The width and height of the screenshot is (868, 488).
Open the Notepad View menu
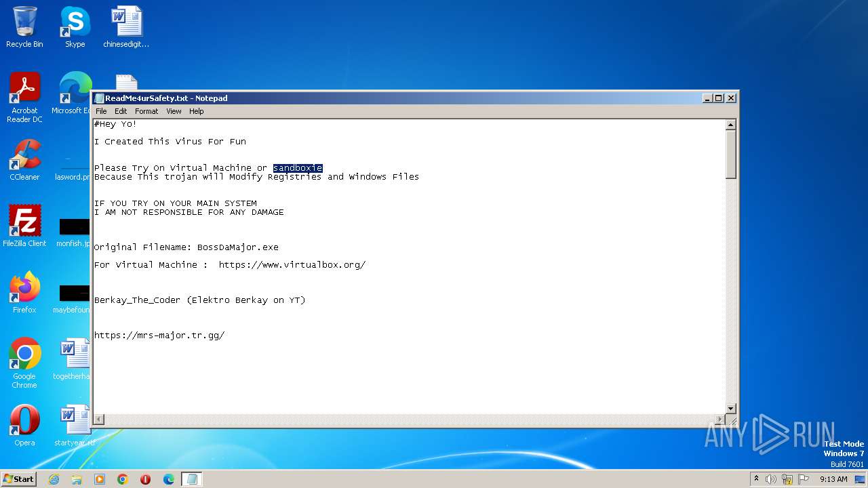click(x=174, y=111)
